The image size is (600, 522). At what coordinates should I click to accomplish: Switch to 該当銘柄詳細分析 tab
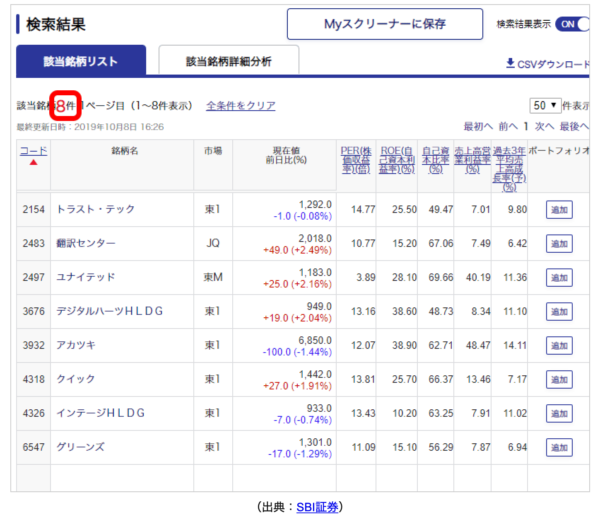click(228, 61)
